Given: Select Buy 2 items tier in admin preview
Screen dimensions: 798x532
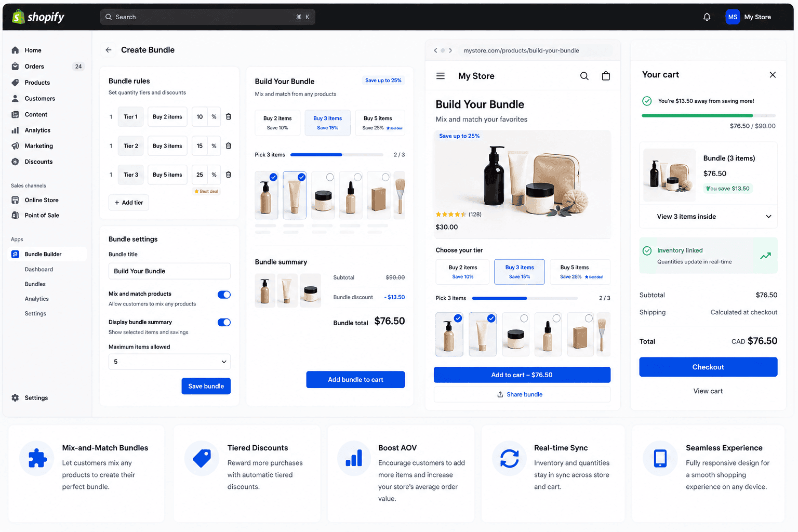Looking at the screenshot, I should [277, 123].
